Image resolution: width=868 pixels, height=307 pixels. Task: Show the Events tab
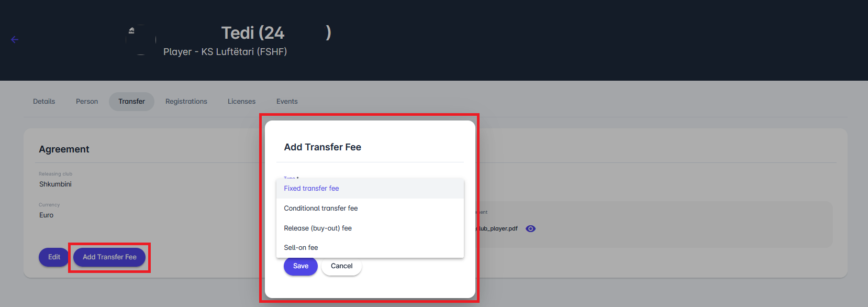pyautogui.click(x=287, y=102)
